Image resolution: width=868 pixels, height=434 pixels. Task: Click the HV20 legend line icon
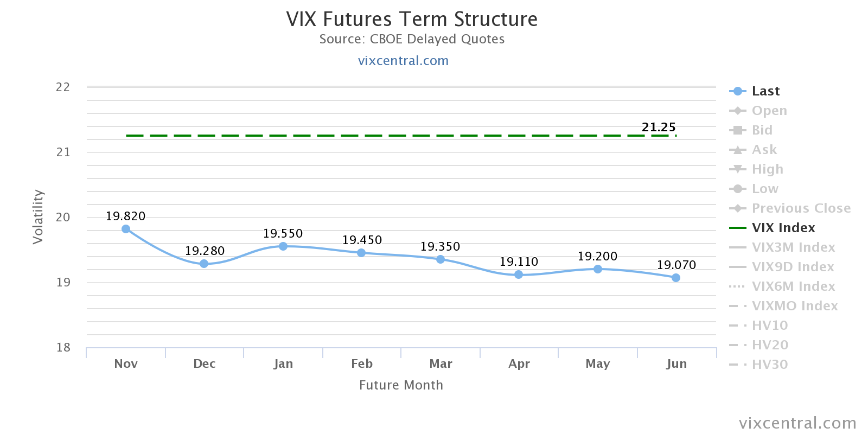pos(737,345)
